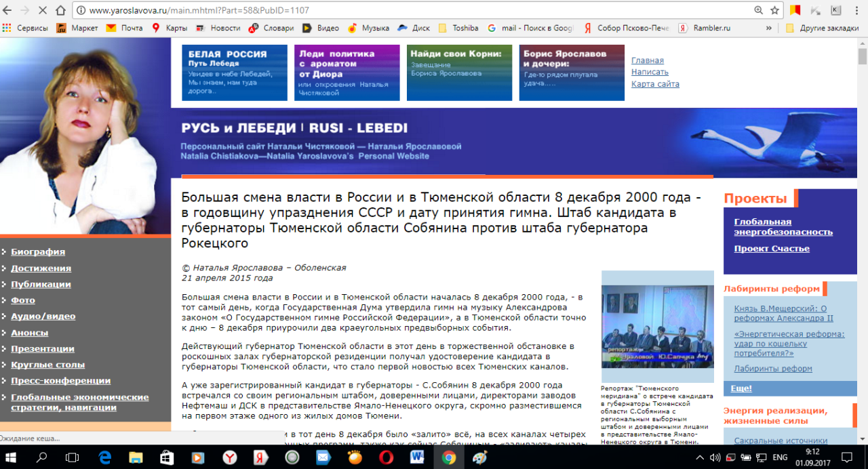
Task: Click 'Карта сайта' link
Action: [x=654, y=84]
